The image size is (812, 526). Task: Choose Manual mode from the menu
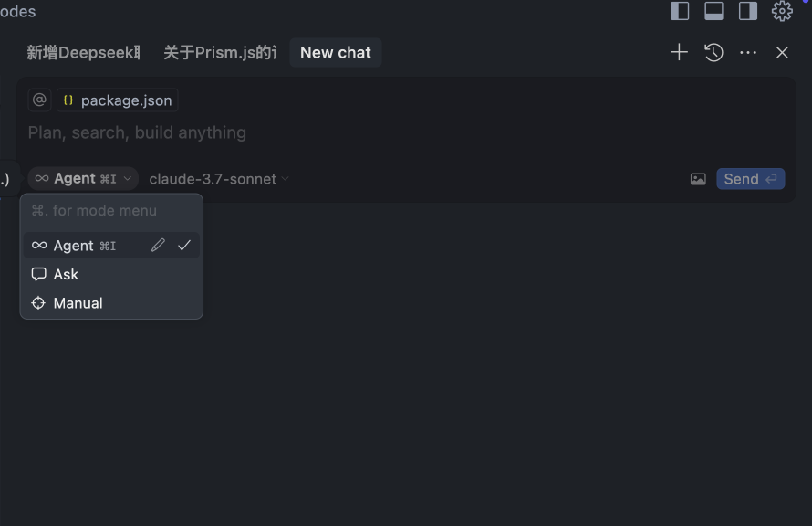[78, 303]
